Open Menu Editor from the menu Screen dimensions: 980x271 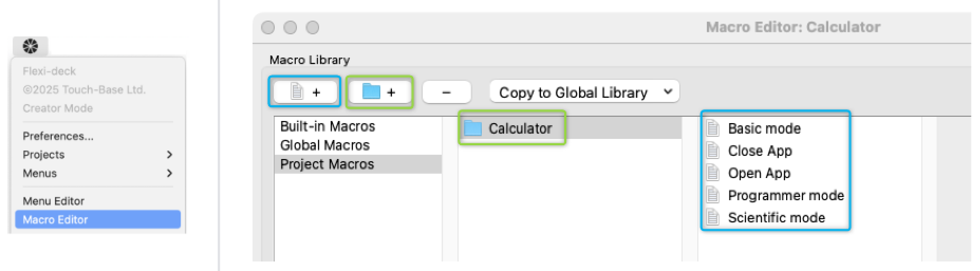53,201
